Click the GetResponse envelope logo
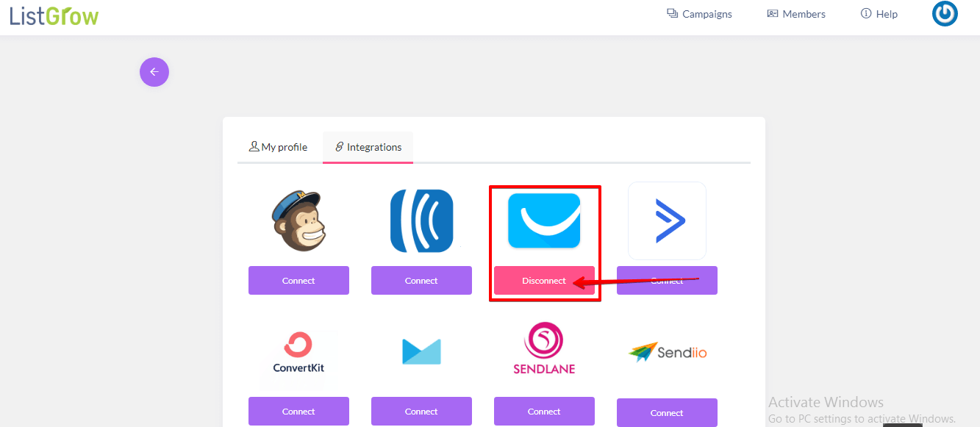The height and width of the screenshot is (427, 980). 544,220
